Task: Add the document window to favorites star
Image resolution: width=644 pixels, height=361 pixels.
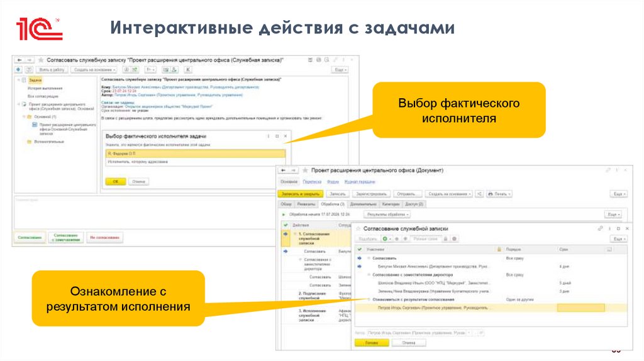Action: [x=305, y=170]
